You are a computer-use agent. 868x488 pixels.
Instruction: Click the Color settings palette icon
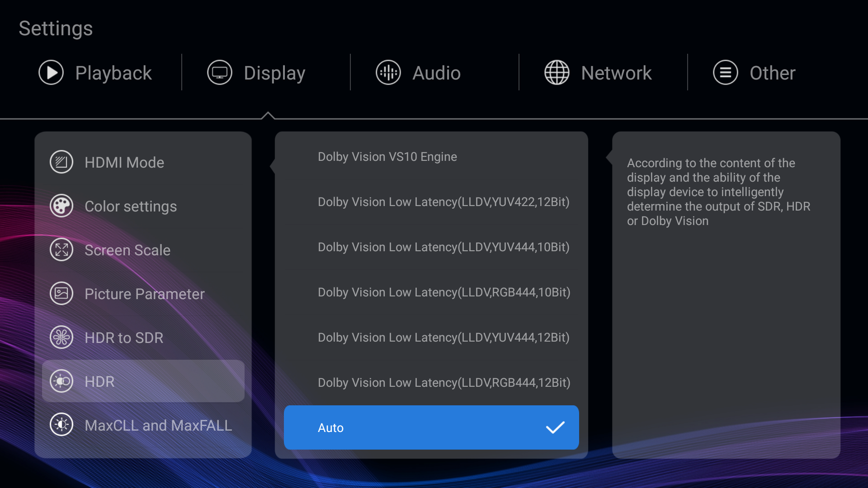click(61, 206)
